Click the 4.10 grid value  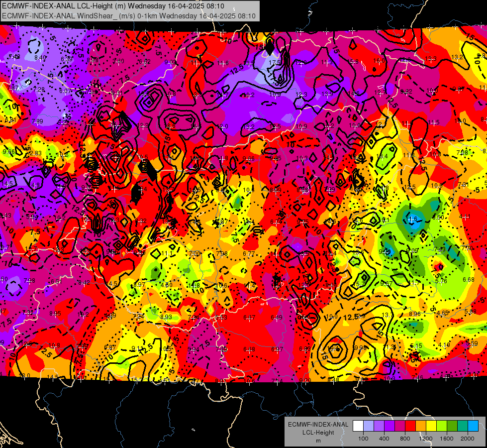tap(444, 344)
